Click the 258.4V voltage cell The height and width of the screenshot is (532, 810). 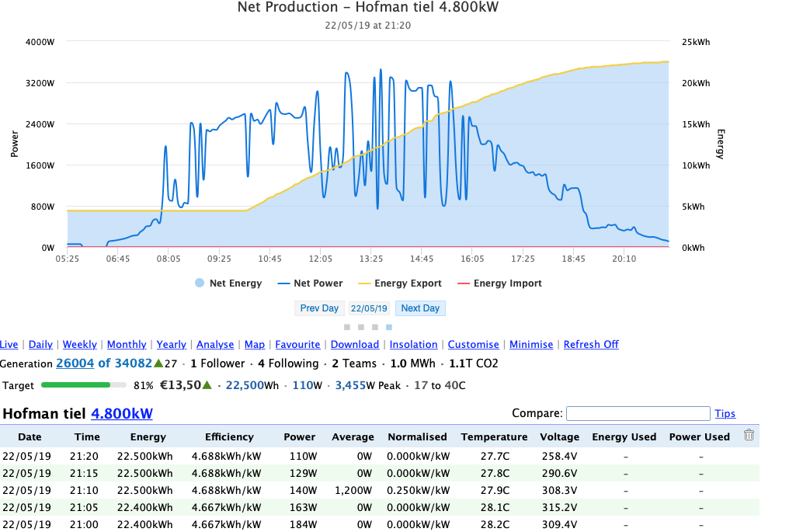(559, 456)
